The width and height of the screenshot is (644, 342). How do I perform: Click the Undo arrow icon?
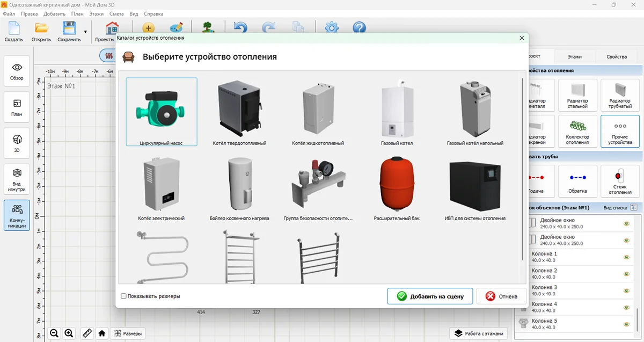[x=240, y=27]
